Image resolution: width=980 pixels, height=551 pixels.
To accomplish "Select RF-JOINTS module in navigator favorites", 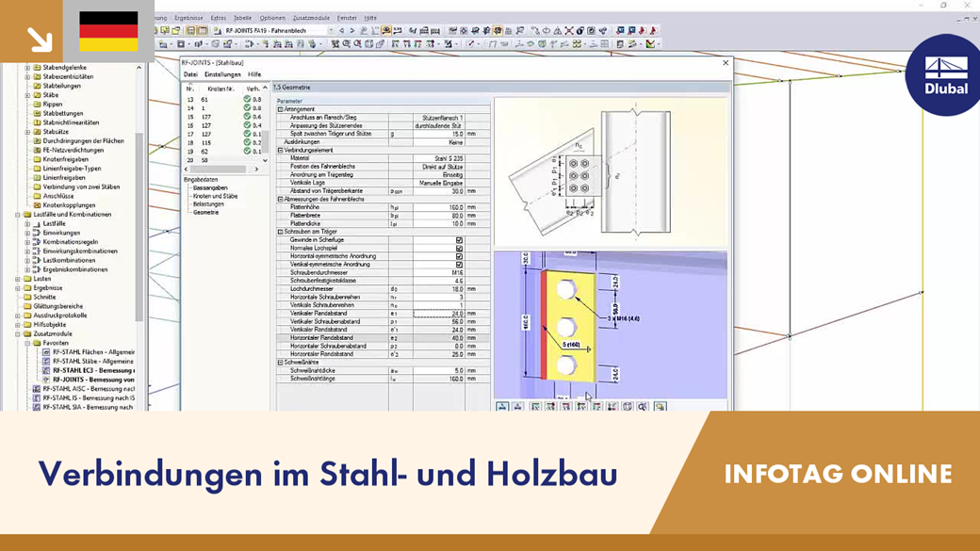I will point(93,380).
